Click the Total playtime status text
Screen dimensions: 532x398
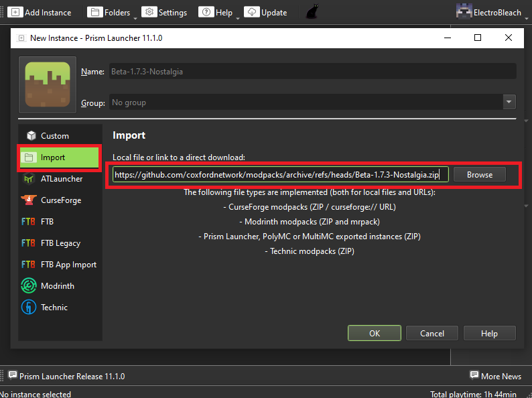pos(473,394)
